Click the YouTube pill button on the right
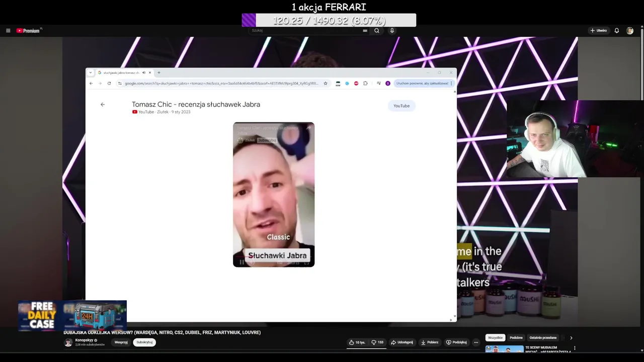This screenshot has width=644, height=362. (x=401, y=106)
